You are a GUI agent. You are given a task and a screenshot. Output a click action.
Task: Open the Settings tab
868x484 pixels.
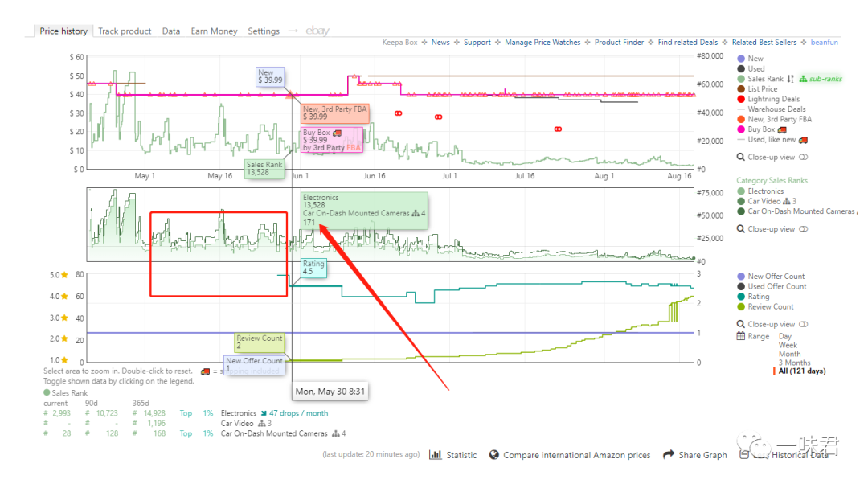pyautogui.click(x=264, y=31)
